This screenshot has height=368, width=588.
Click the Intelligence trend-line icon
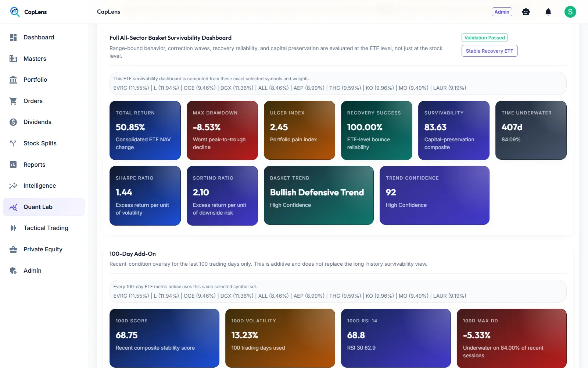(x=13, y=186)
